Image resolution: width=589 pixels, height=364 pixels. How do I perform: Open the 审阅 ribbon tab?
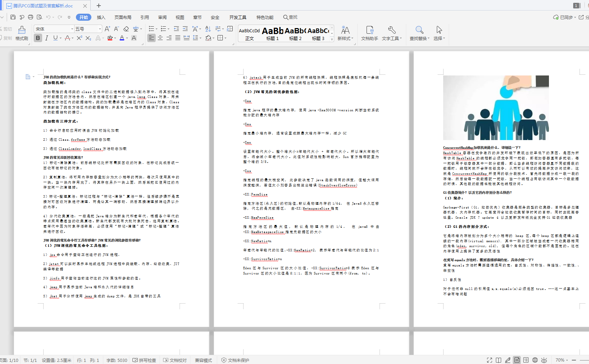click(162, 17)
